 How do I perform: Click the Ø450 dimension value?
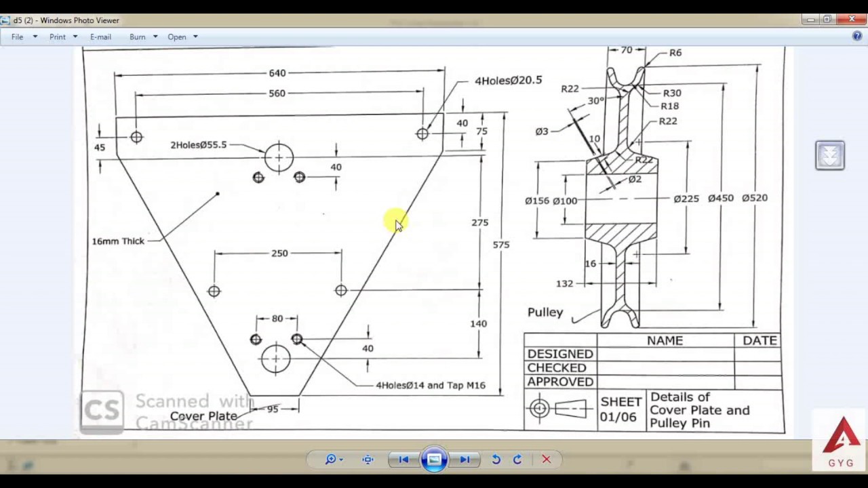tap(721, 198)
